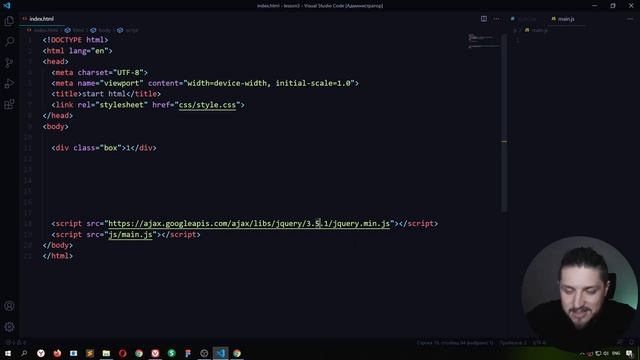Open the Chrome icon right of VS Code
640x360 pixels.
(x=237, y=353)
